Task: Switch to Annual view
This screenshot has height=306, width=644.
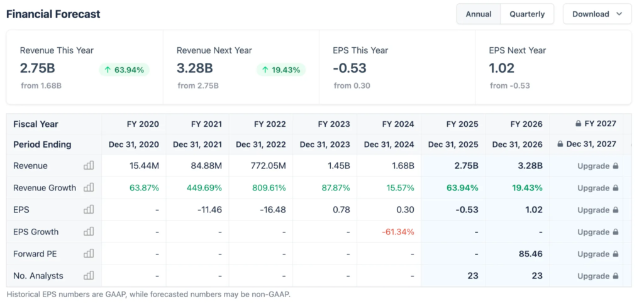Action: coord(479,14)
